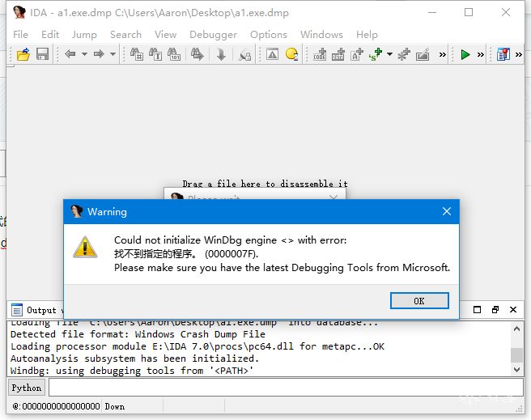This screenshot has height=420, width=531.
Task: Jump back with the left arrow
Action: [70, 54]
